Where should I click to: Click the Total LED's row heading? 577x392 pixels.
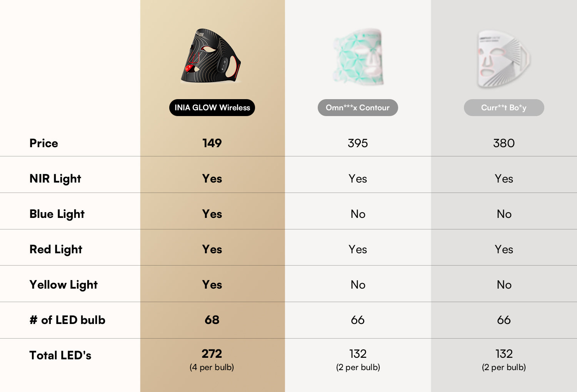(60, 355)
